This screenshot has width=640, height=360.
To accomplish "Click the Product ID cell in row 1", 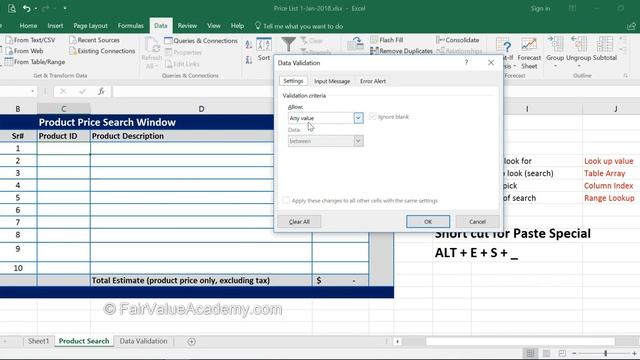I will tap(63, 148).
